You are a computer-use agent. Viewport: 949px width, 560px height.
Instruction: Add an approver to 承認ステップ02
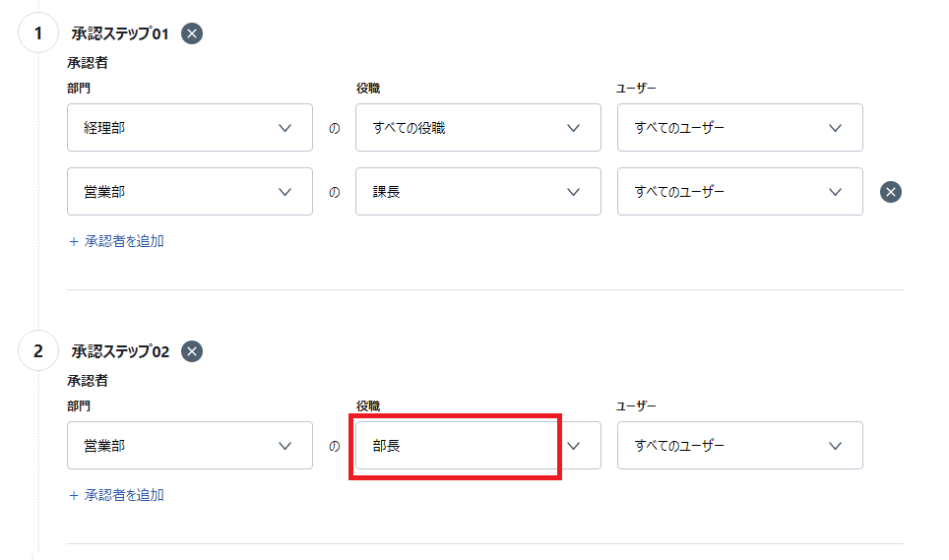(116, 495)
